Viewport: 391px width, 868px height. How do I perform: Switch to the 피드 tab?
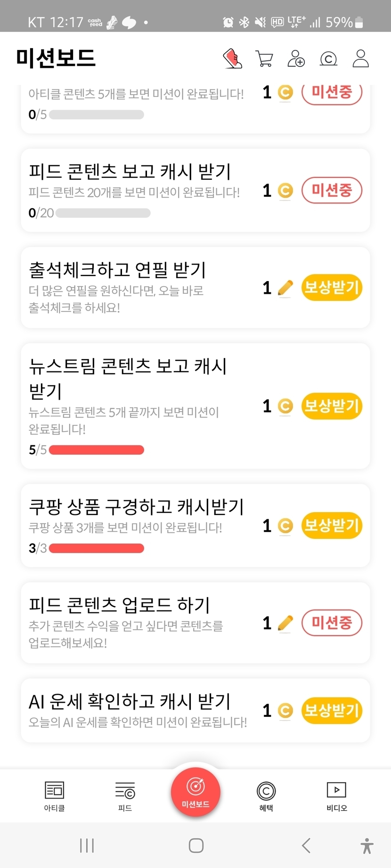coord(125,796)
